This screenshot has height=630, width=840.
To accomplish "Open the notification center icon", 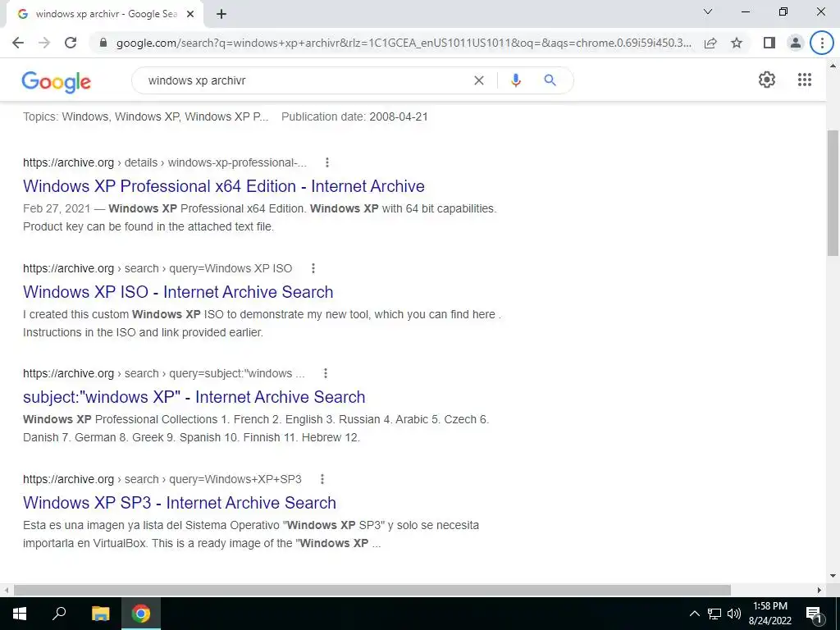I will tap(814, 614).
